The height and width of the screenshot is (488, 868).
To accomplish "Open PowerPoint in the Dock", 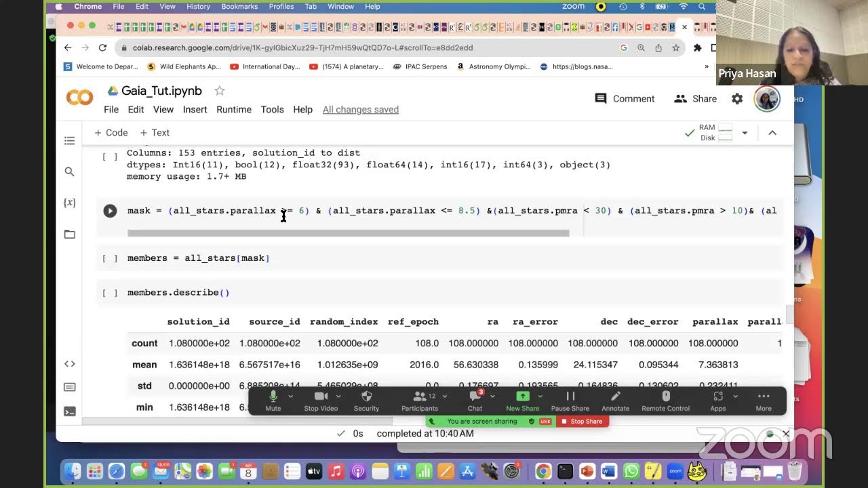I will [x=587, y=471].
